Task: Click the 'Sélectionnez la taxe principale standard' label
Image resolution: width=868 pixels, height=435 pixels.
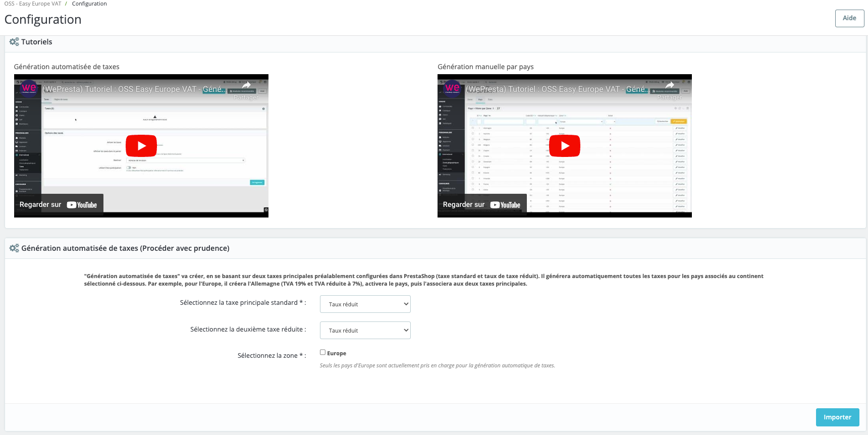Action: coord(243,303)
